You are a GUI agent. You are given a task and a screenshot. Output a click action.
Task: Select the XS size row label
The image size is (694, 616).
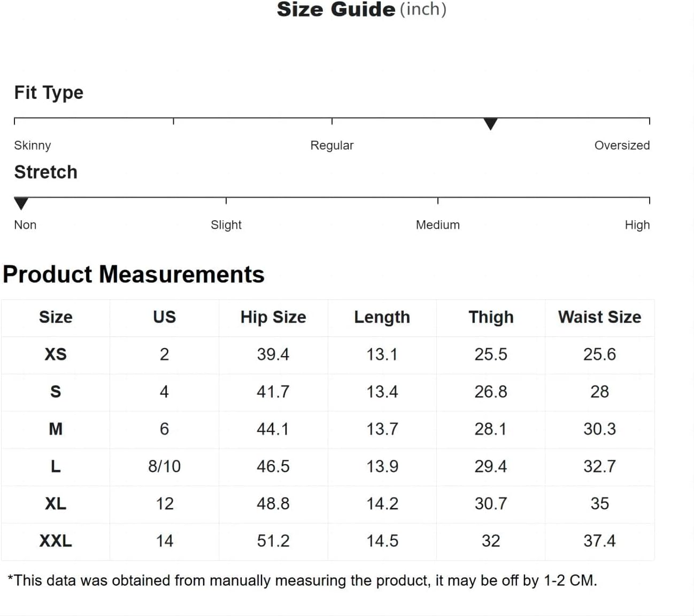point(56,355)
